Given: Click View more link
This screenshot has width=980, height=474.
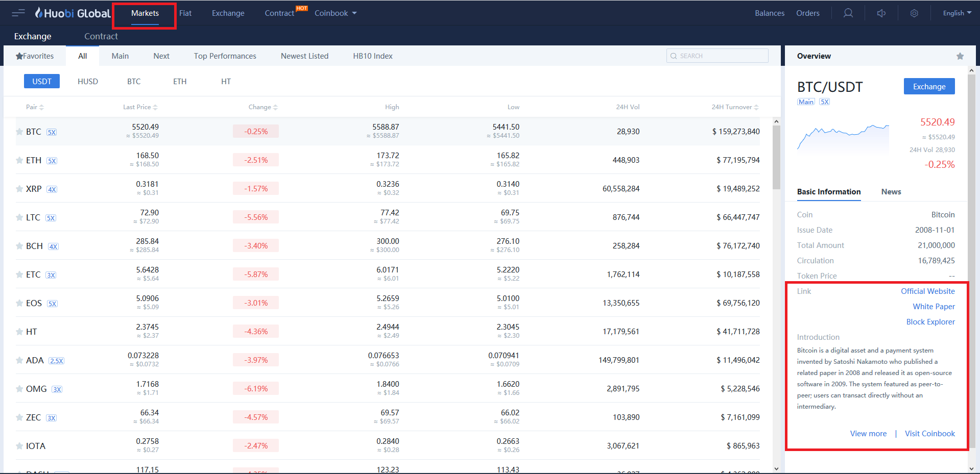Looking at the screenshot, I should [868, 434].
